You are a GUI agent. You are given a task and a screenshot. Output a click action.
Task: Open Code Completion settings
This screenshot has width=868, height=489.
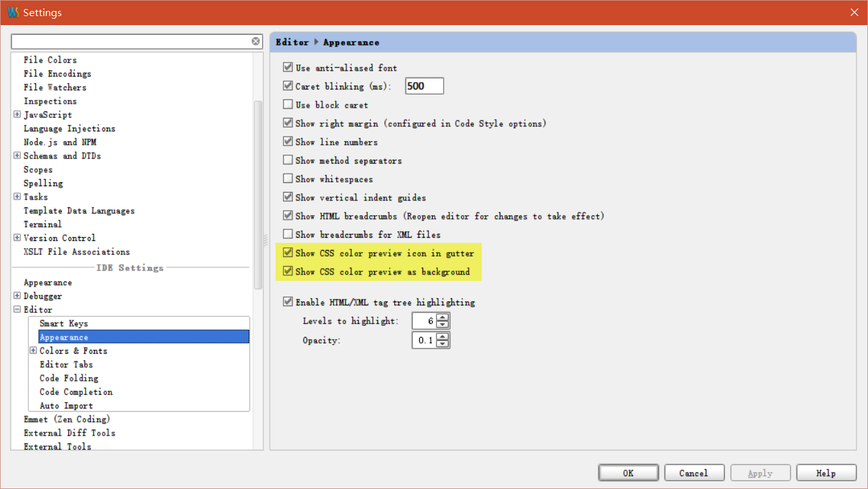76,392
